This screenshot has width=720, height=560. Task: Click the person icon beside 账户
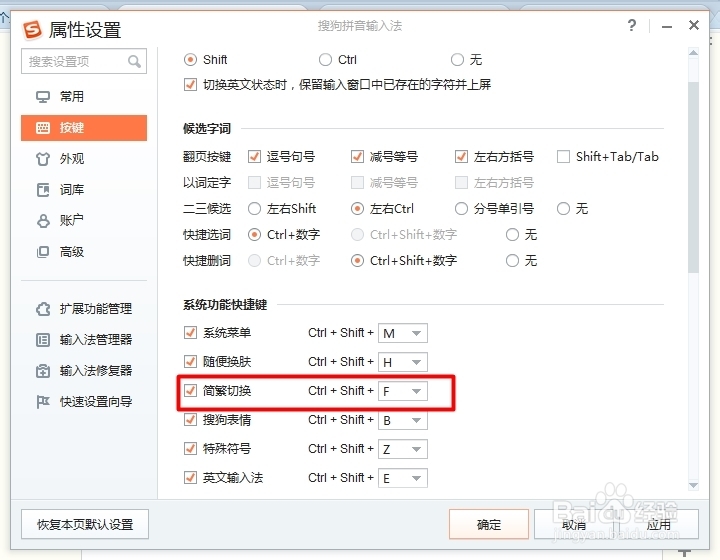[x=43, y=221]
